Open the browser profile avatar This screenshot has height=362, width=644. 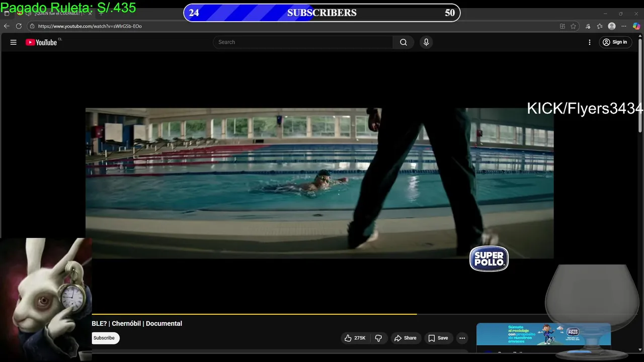tap(612, 26)
